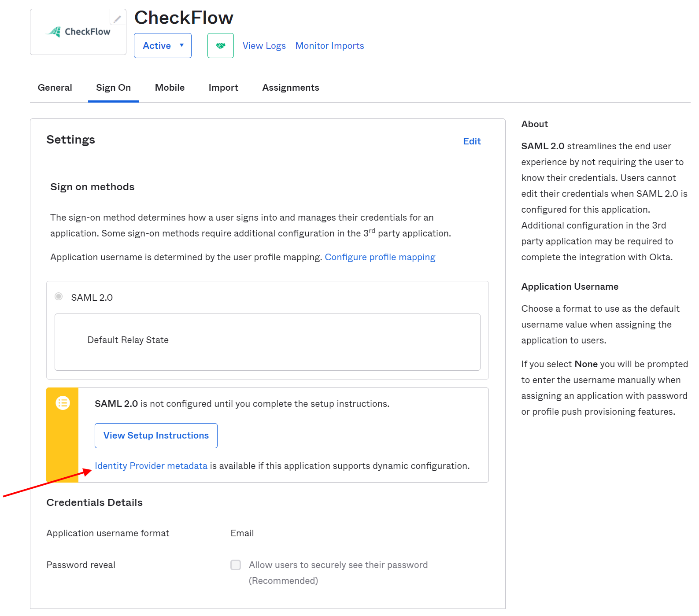The width and height of the screenshot is (699, 616).
Task: Click the Password reveal label
Action: click(x=81, y=565)
